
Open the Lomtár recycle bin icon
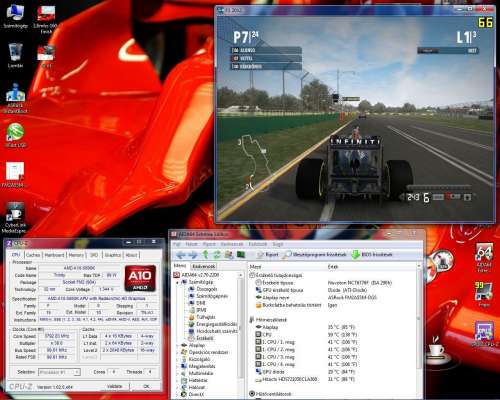coord(15,55)
